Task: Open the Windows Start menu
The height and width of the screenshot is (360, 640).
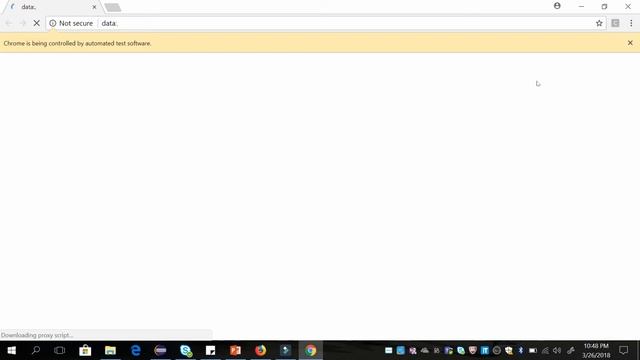Action: pyautogui.click(x=11, y=350)
